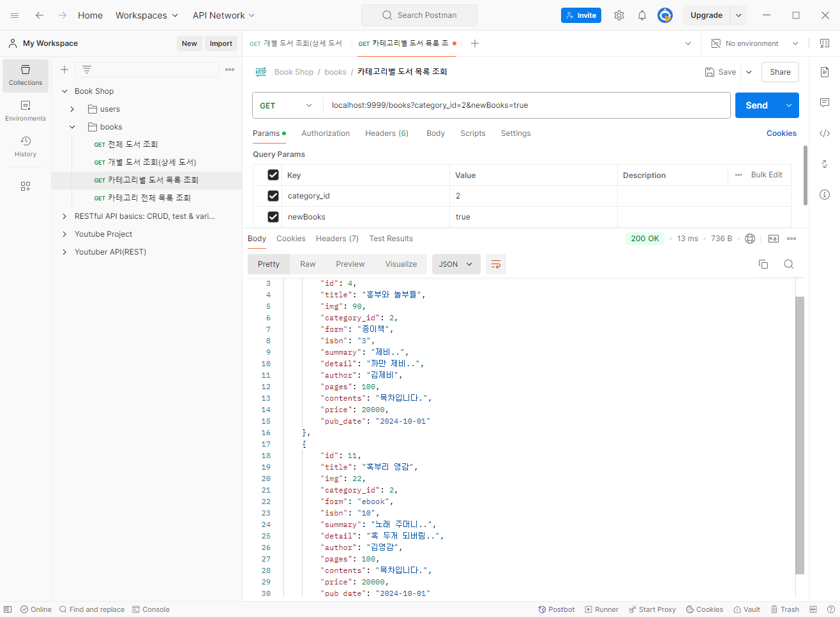
Task: Select the Visualize response view
Action: click(x=401, y=264)
